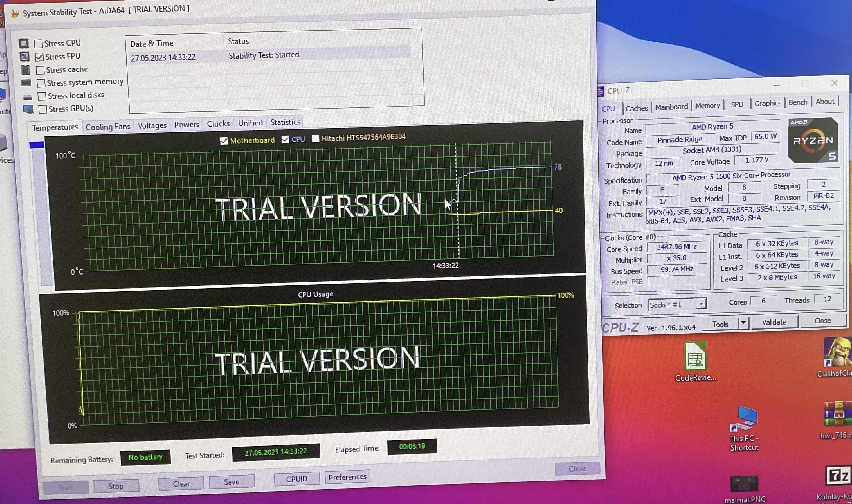The image size is (852, 504).
Task: Open the Tools dropdown arrow in CPU-Z
Action: [x=743, y=323]
